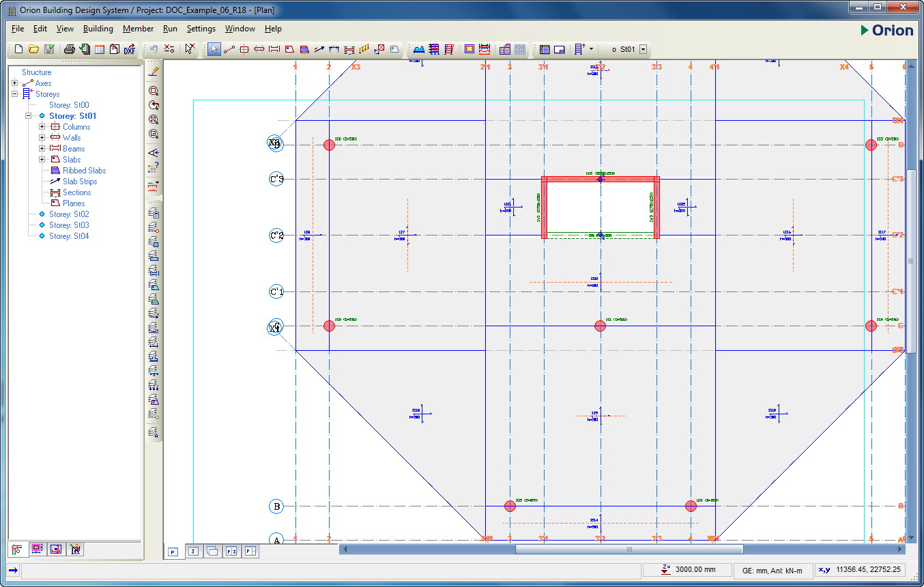Collapse the Storey: St01 node

coord(29,116)
